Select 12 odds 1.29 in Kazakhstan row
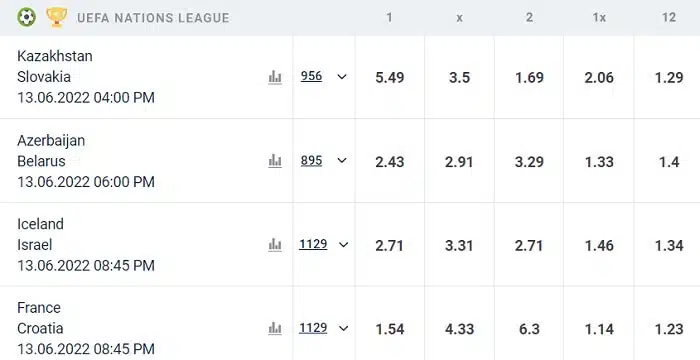This screenshot has height=360, width=700. [669, 77]
